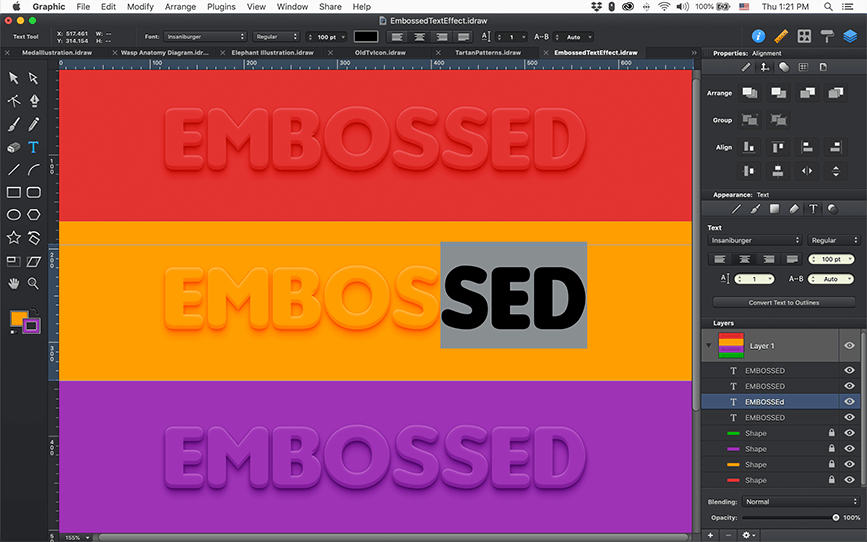Open the layers gear options button
Screen dimensions: 867x542
748,535
